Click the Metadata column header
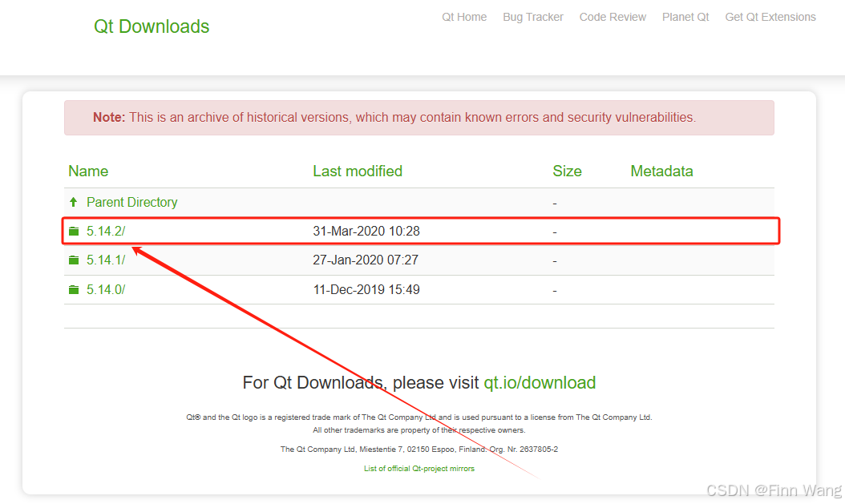This screenshot has height=504, width=845. 661,171
